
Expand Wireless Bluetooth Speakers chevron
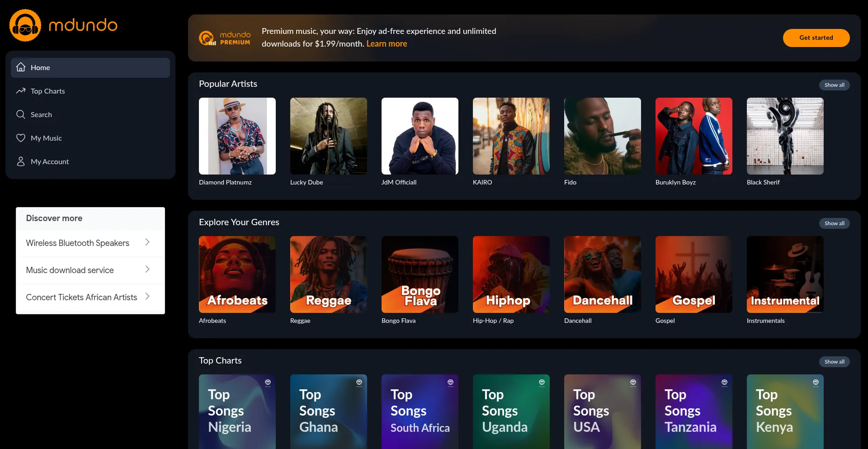point(147,242)
